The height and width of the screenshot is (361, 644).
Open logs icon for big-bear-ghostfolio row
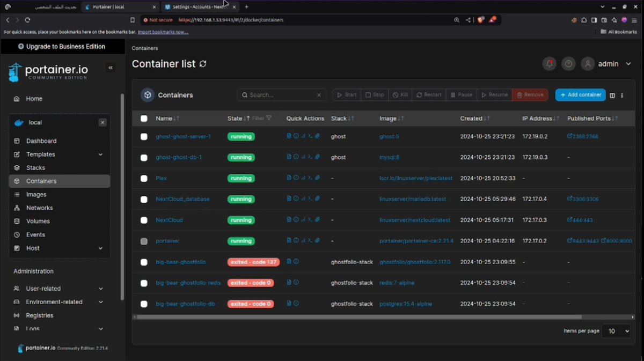click(x=289, y=262)
